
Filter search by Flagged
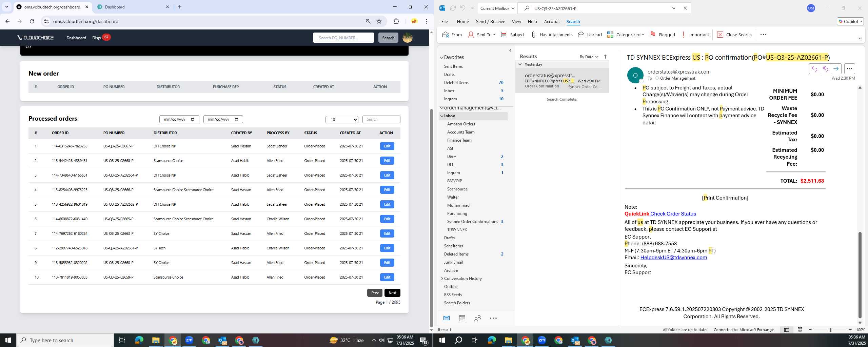(x=663, y=35)
